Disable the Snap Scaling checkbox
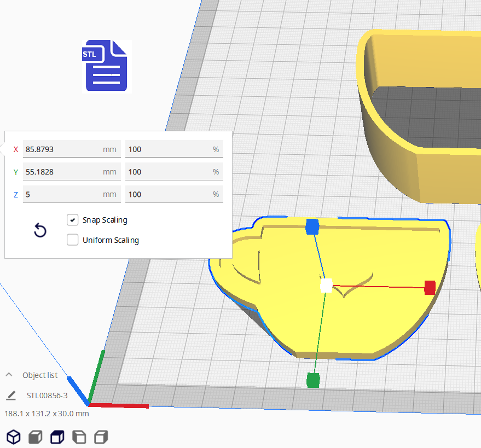This screenshot has height=448, width=481. pyautogui.click(x=73, y=220)
